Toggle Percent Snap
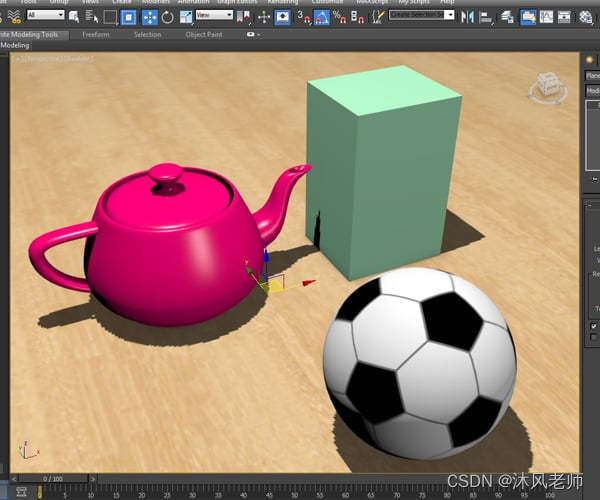This screenshot has width=600, height=500. (x=339, y=17)
